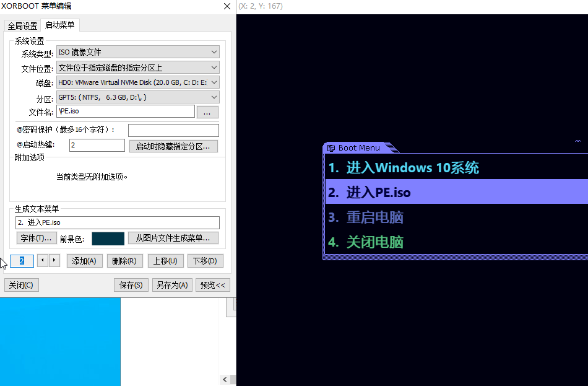Close the XORBOOT menu editor window
Image resolution: width=588 pixels, height=386 pixels.
coord(226,6)
